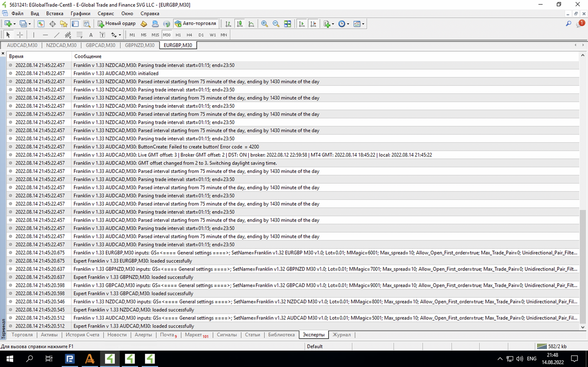The height and width of the screenshot is (367, 588).
Task: Open the Сигналы terminal tab
Action: [x=227, y=335]
